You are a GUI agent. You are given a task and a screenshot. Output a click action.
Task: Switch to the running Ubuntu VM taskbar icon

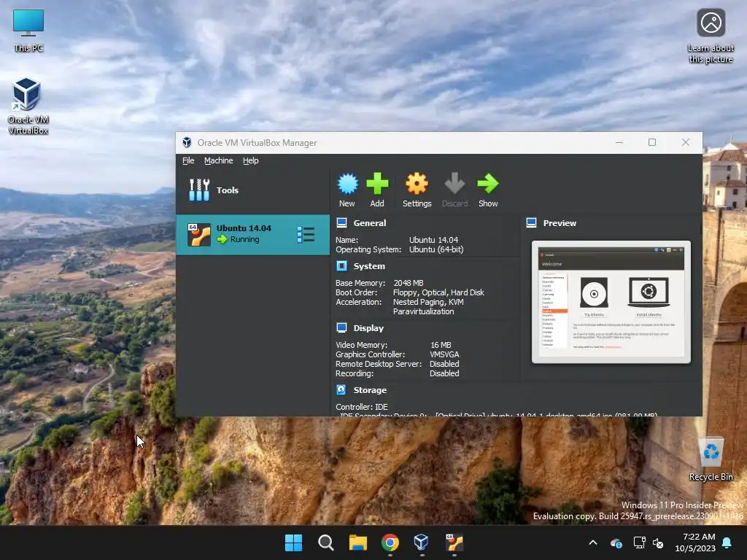454,542
